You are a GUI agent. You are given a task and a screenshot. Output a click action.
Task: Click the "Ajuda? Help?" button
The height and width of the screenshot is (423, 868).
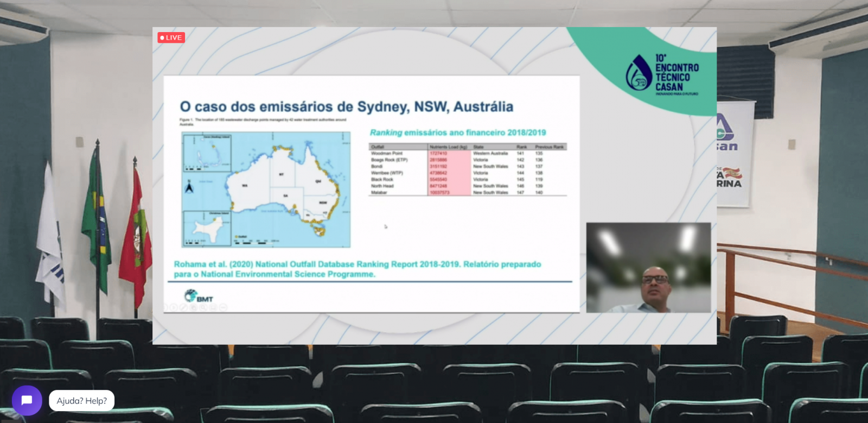tap(81, 401)
